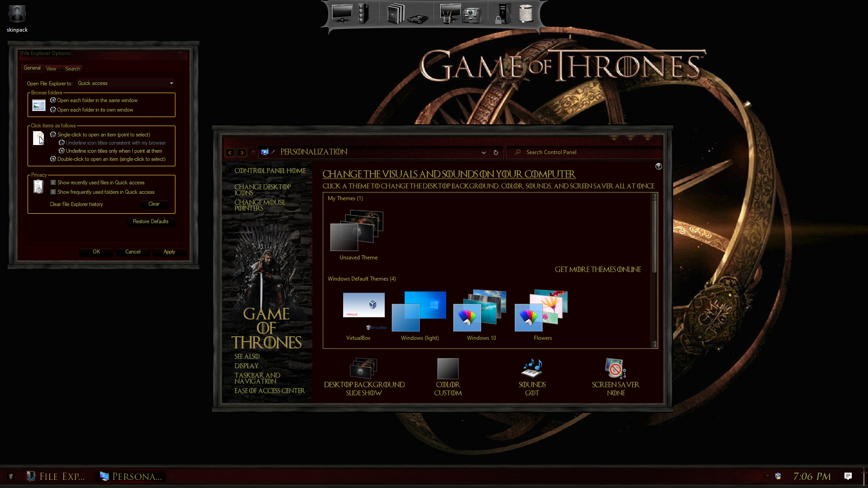The width and height of the screenshot is (868, 488).
Task: Click the Sounds GOT icon
Action: coord(532,369)
